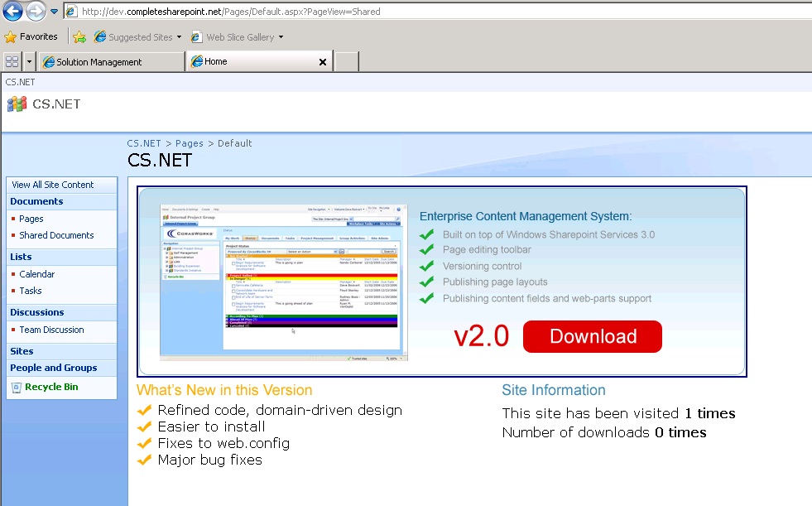Click "Easier to install" list item

coord(211,426)
